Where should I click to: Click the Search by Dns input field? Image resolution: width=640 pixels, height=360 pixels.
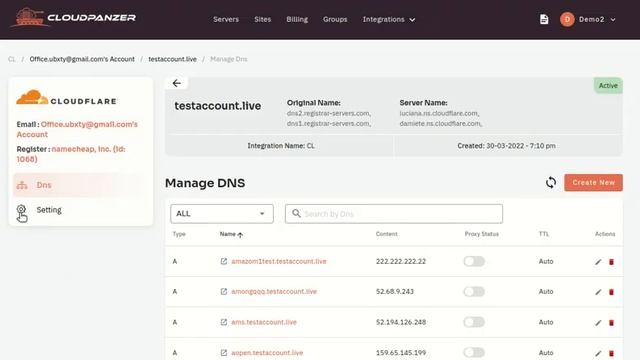point(394,213)
